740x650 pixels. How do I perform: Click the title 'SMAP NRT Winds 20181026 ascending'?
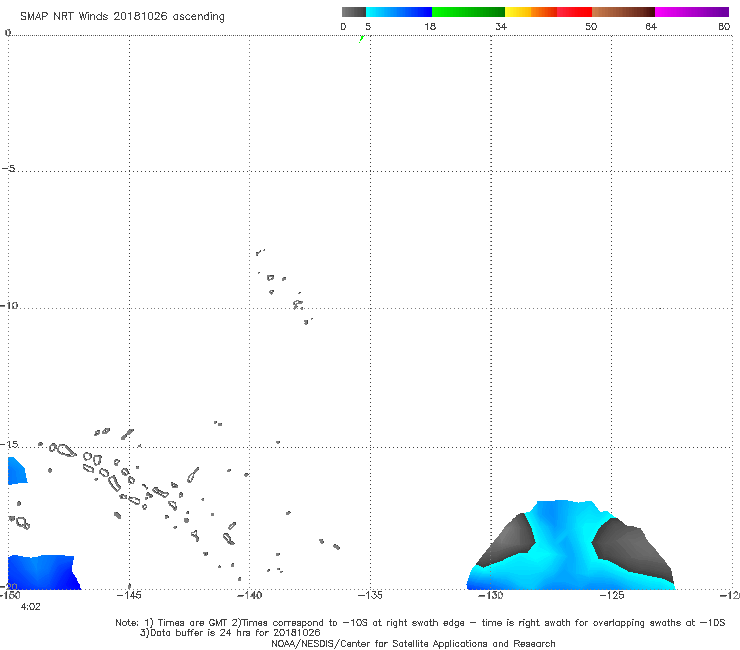click(122, 16)
